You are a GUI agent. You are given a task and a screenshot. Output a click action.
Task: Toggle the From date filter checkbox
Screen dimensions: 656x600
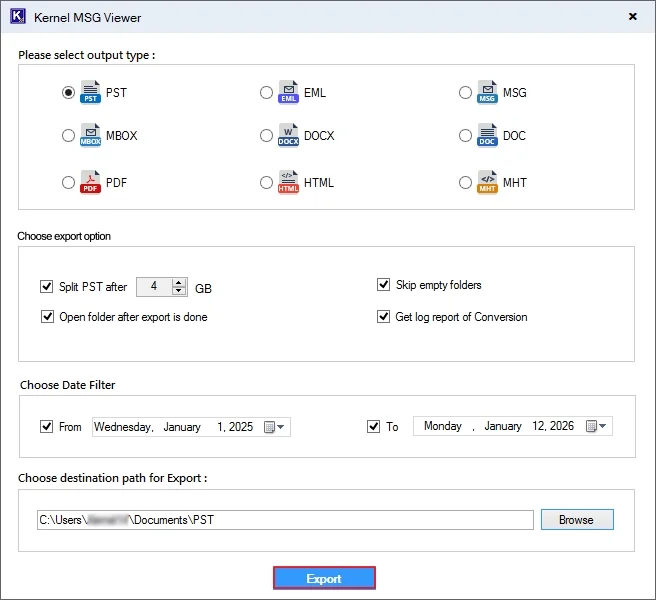[x=46, y=426]
